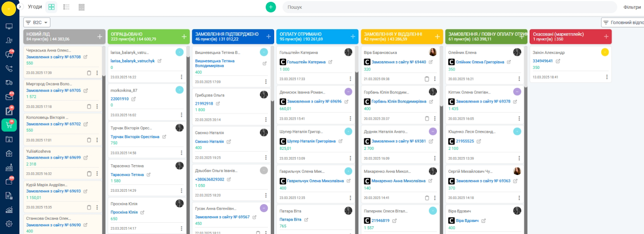
Task: Open the phone calls icon in sidebar
Action: [x=9, y=68]
